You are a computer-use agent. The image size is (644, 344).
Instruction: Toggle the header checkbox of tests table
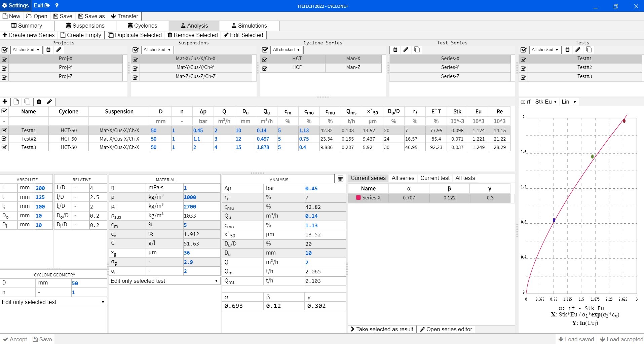tap(4, 111)
